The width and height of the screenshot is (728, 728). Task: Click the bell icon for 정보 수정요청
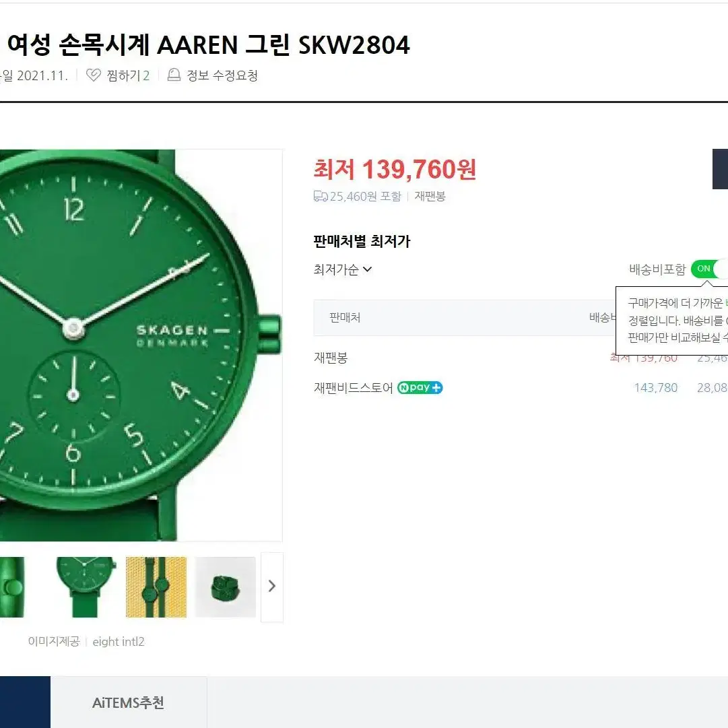tap(174, 75)
